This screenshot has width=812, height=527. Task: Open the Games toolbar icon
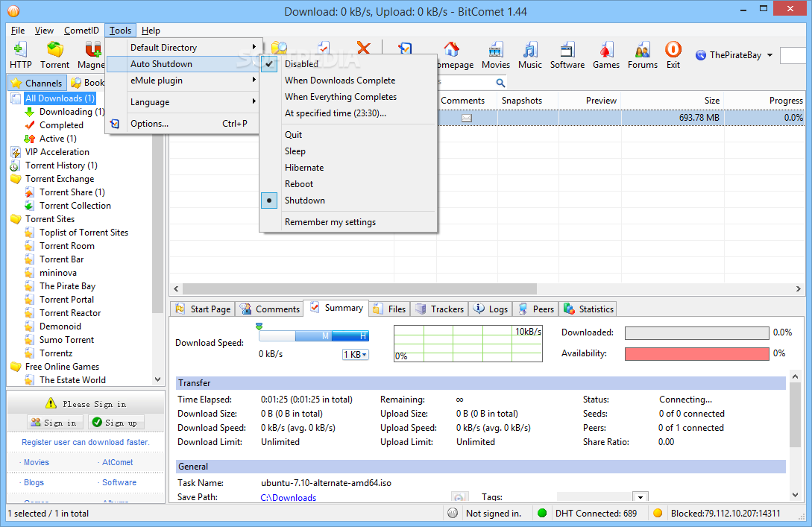606,55
